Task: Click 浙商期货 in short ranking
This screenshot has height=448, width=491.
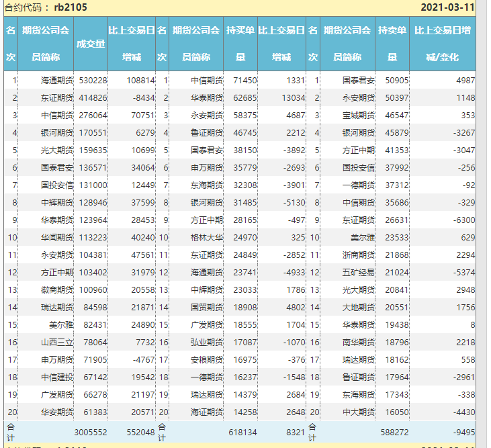Action: [358, 255]
